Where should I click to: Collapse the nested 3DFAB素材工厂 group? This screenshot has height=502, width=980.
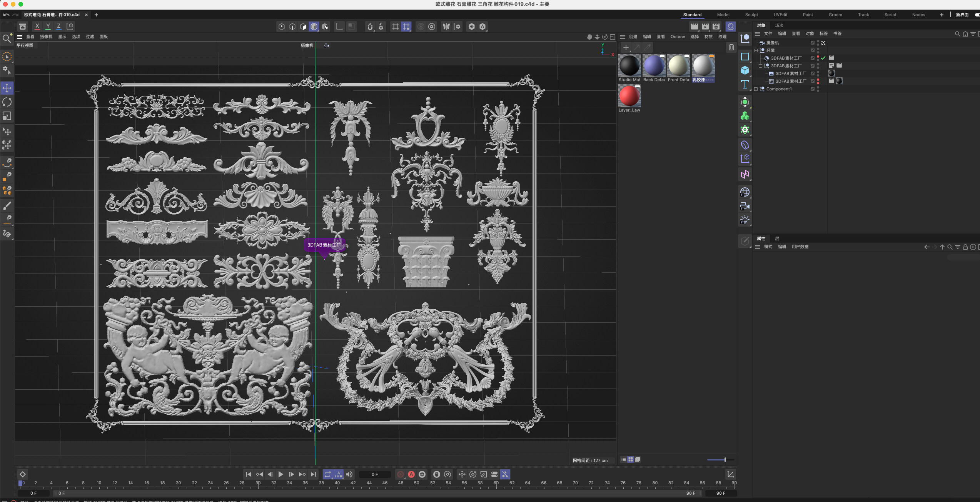click(x=761, y=66)
